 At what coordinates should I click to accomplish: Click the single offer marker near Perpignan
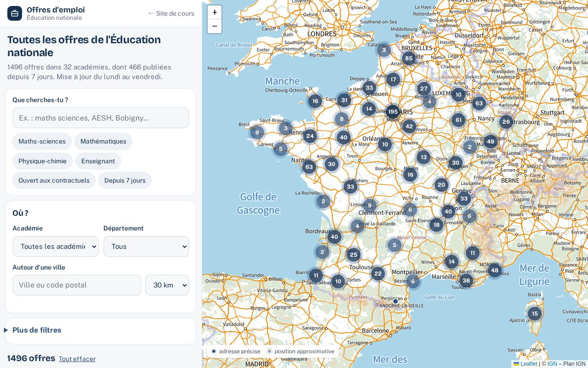(396, 301)
